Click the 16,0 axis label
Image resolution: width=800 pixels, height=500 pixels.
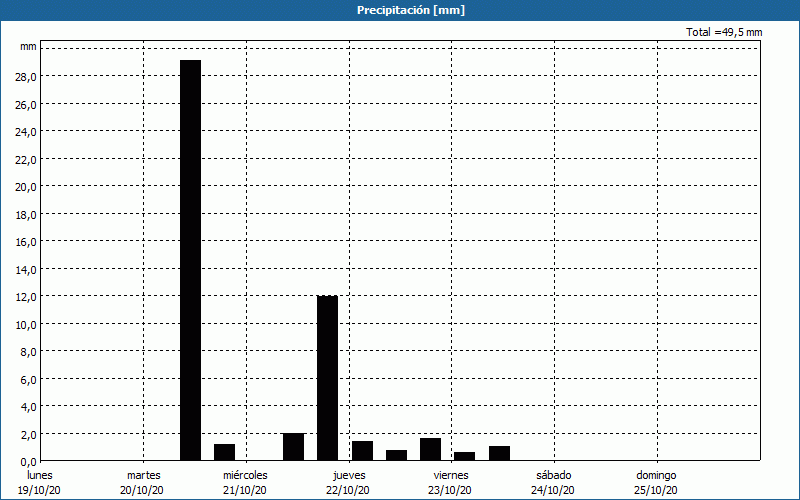point(26,242)
